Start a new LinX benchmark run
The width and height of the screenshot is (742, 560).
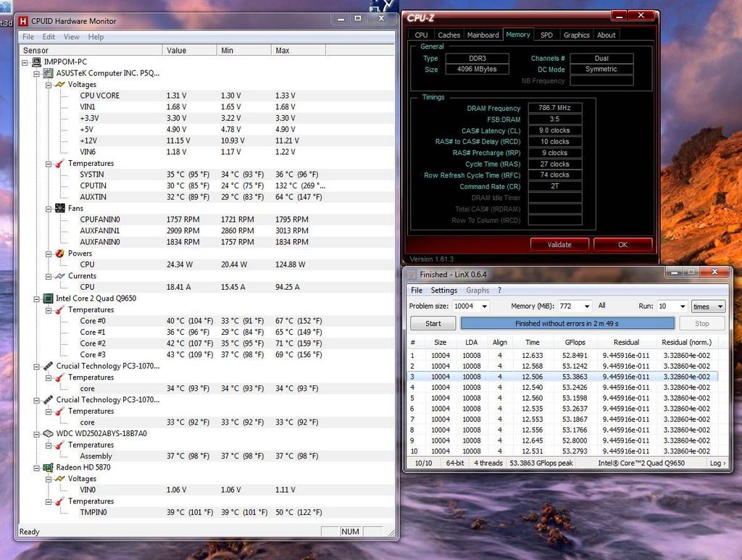(432, 323)
